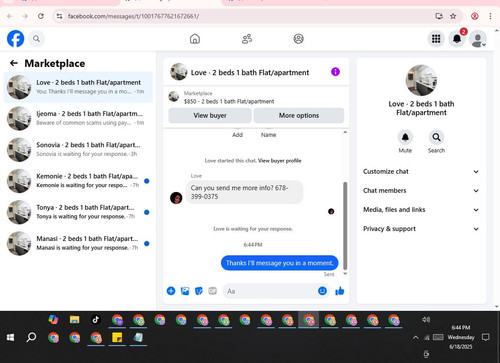This screenshot has height=363, width=500.
Task: Click the $850 listing title link
Action: 229,101
